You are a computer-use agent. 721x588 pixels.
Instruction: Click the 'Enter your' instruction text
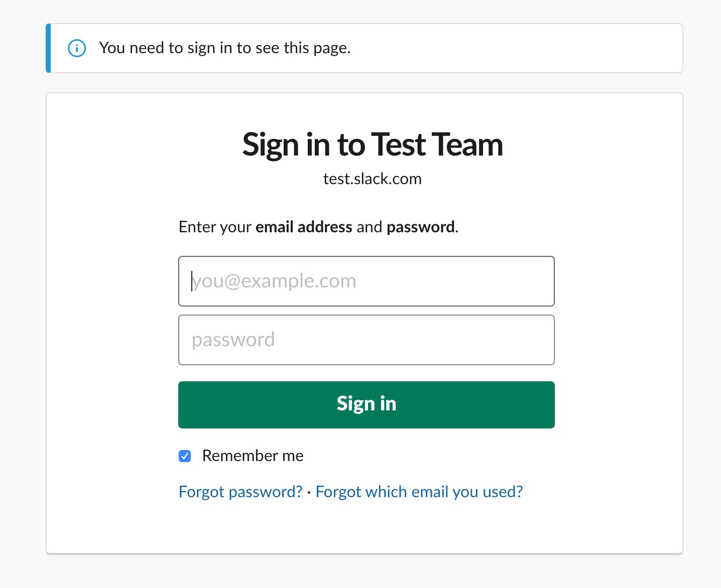pos(215,227)
